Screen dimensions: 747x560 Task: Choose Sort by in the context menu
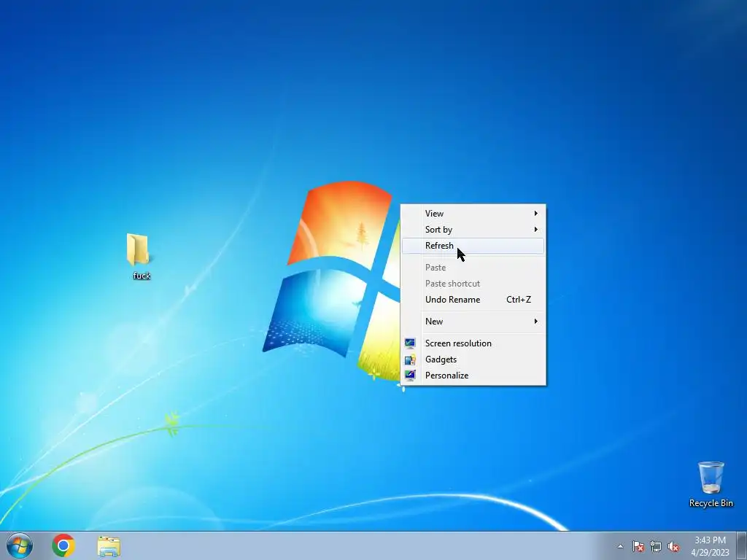tap(473, 230)
